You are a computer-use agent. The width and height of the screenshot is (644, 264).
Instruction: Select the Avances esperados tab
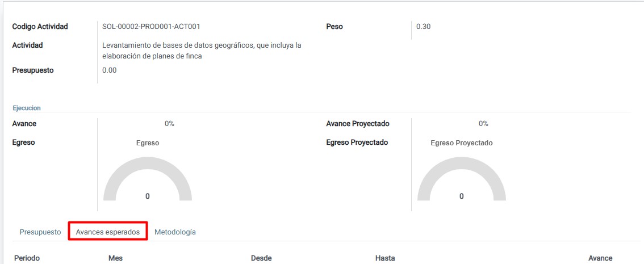[x=108, y=232]
